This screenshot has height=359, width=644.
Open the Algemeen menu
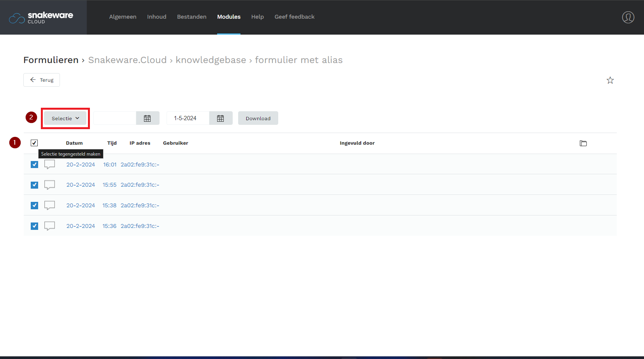(x=123, y=17)
